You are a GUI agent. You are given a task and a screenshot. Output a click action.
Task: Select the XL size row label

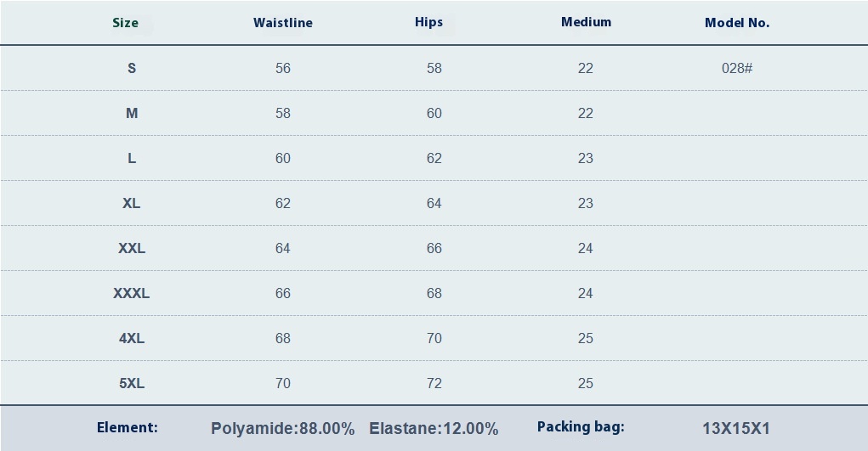point(132,203)
